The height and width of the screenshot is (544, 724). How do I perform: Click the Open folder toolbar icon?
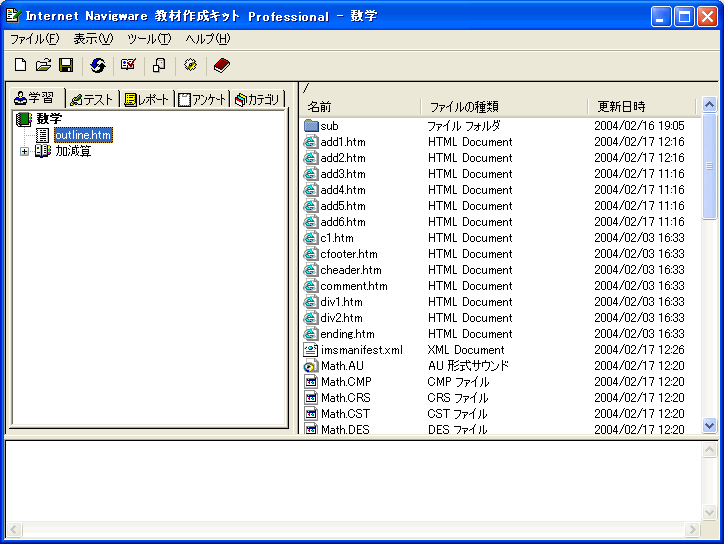(43, 65)
